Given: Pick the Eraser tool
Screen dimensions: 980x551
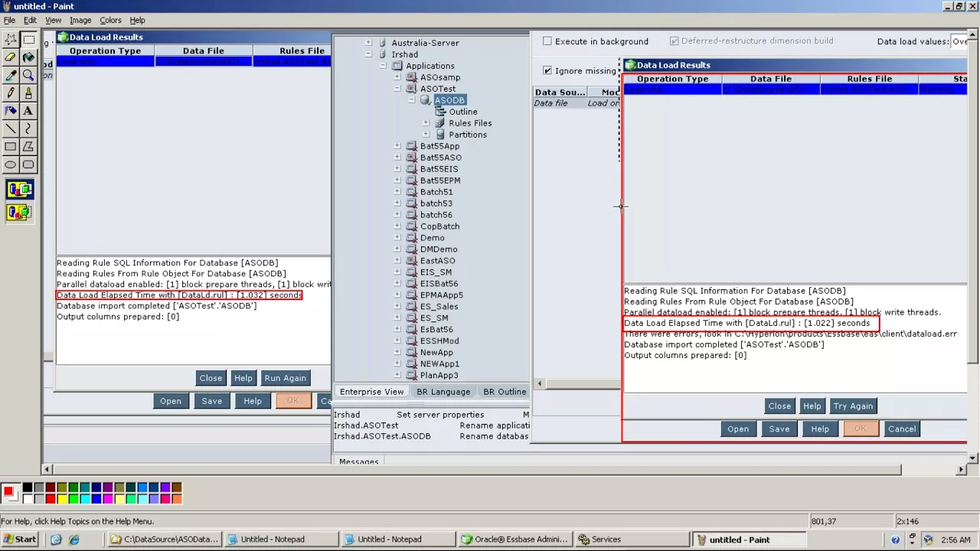Looking at the screenshot, I should pyautogui.click(x=11, y=57).
